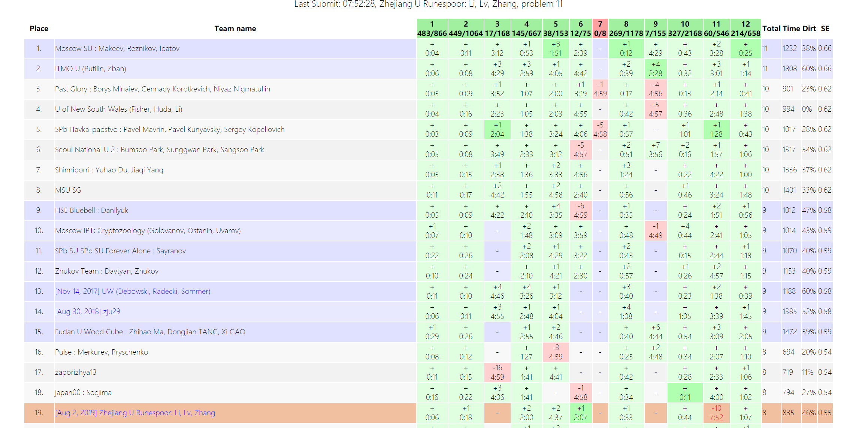Open the zju29 team link
This screenshot has height=428, width=868.
tap(88, 311)
